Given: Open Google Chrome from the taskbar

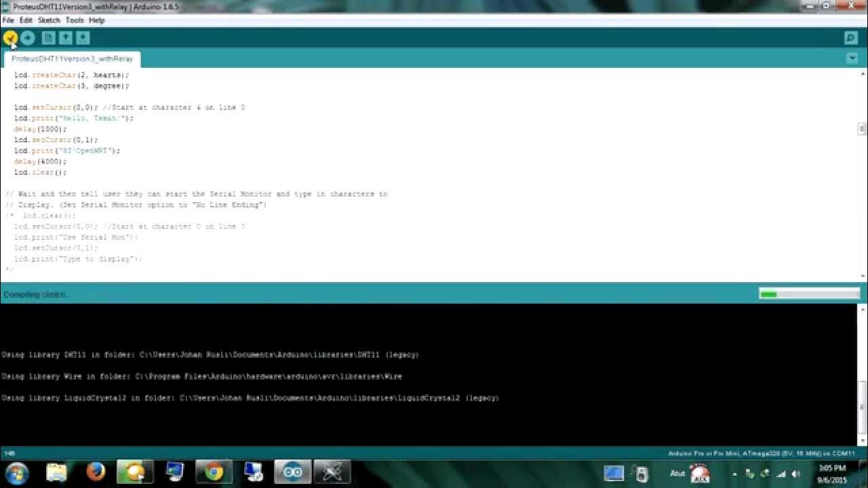Looking at the screenshot, I should (214, 472).
